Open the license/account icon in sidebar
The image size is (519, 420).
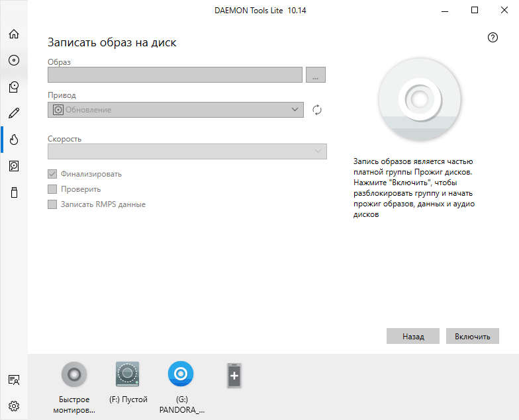click(14, 380)
